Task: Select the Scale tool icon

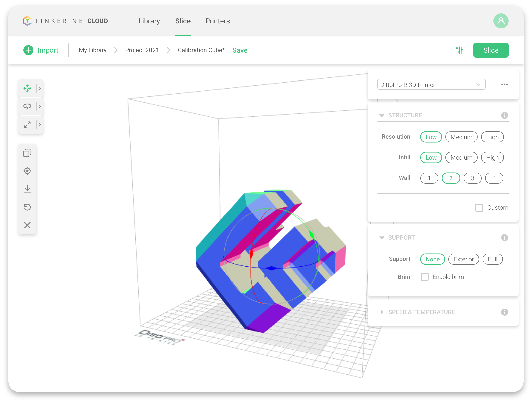Action: tap(27, 125)
